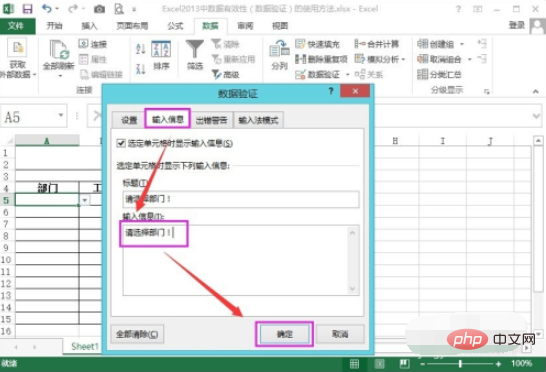Collapse the ribbon with the chevron
The image size is (546, 372).
click(x=536, y=92)
